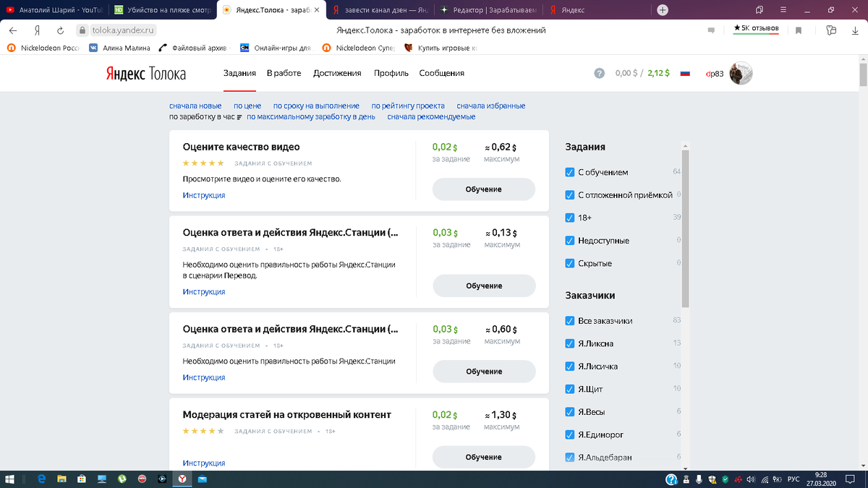Open File Explorer from the taskbar
The width and height of the screenshot is (868, 488).
click(62, 479)
